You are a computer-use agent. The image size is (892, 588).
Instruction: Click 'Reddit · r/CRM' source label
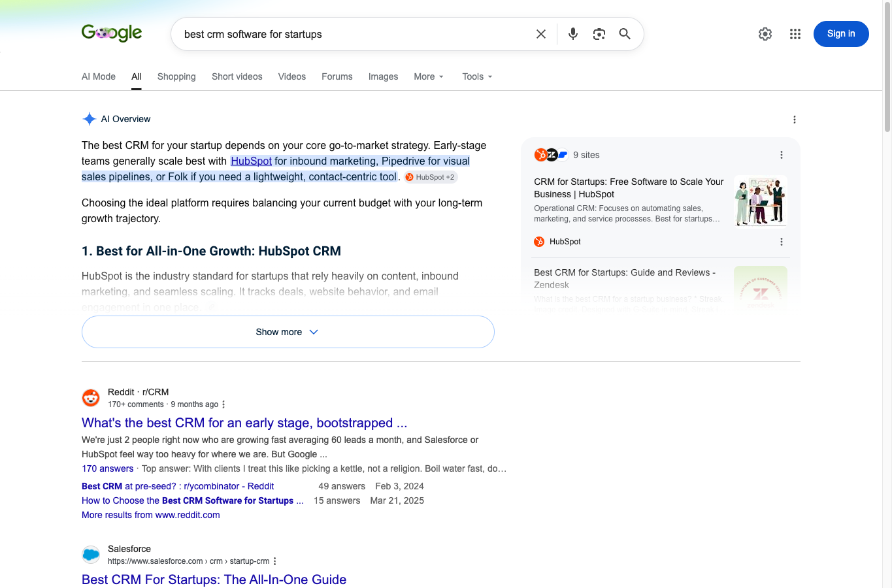139,392
